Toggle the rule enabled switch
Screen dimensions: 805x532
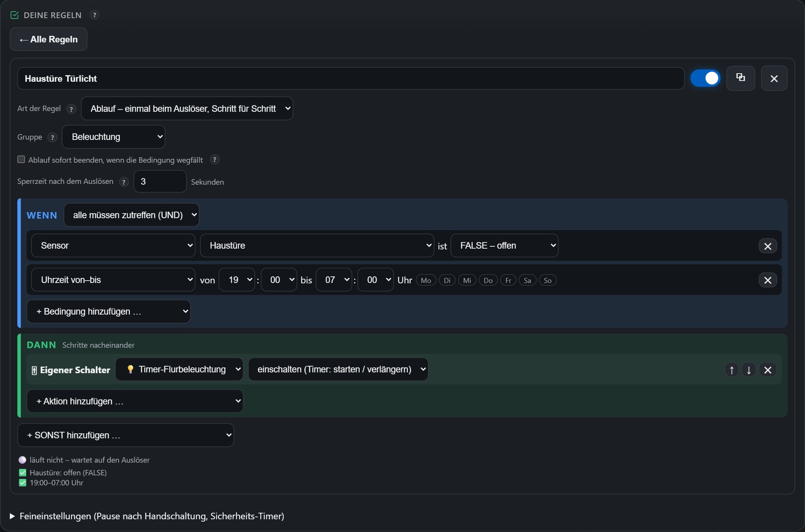click(705, 78)
